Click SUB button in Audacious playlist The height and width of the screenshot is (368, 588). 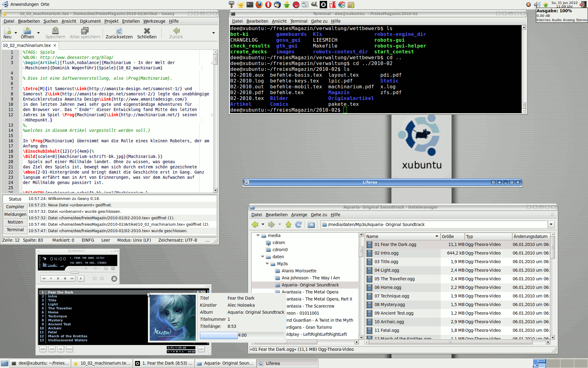pos(52,349)
